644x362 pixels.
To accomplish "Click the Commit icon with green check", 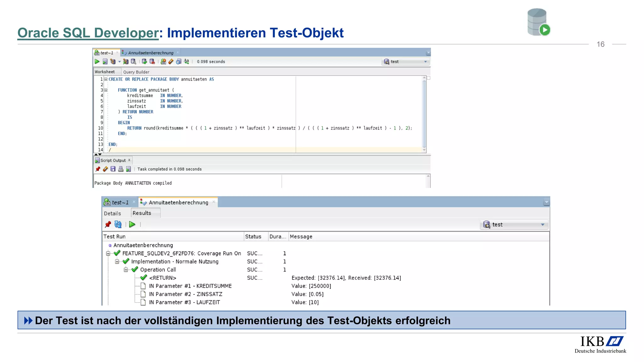I will [x=144, y=62].
